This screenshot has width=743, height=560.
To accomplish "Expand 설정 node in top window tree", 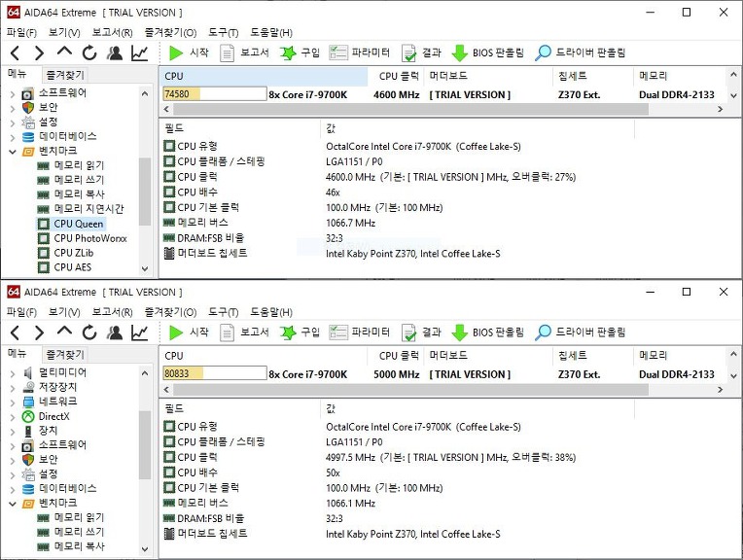I will point(13,123).
